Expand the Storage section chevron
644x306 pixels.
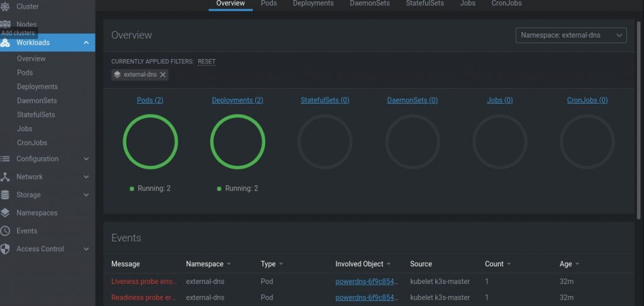click(86, 195)
